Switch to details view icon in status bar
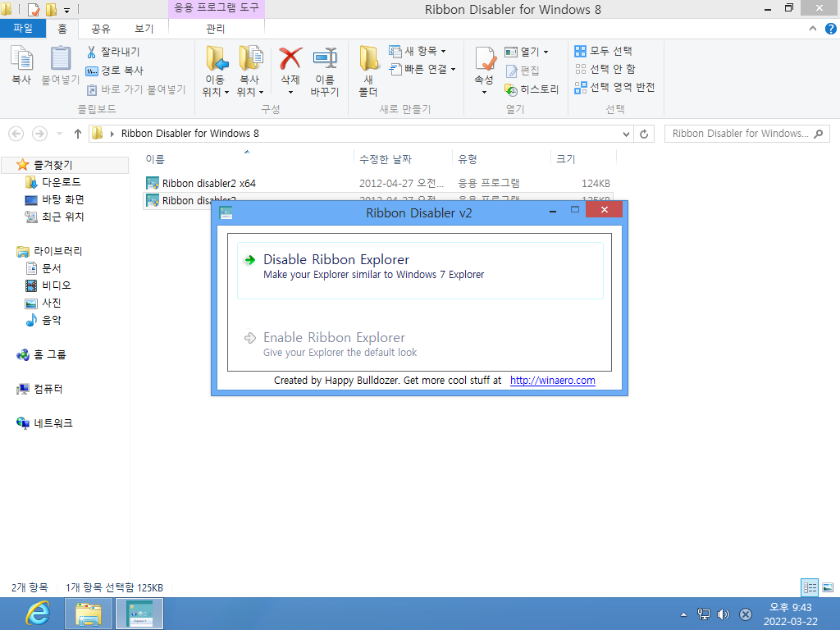The height and width of the screenshot is (630, 840). click(x=810, y=587)
